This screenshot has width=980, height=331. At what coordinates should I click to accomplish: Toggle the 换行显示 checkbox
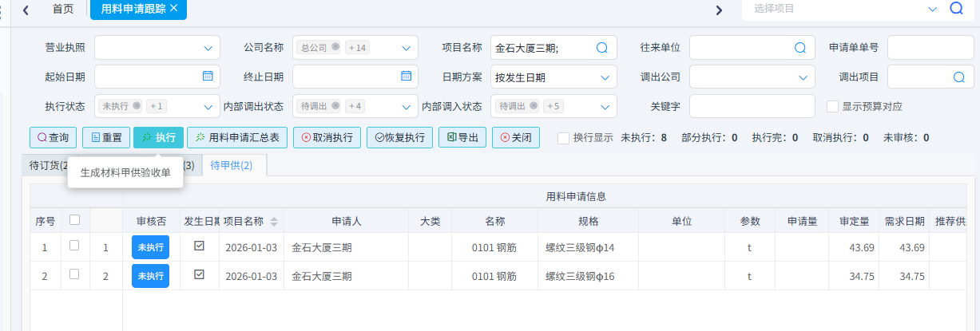[564, 137]
